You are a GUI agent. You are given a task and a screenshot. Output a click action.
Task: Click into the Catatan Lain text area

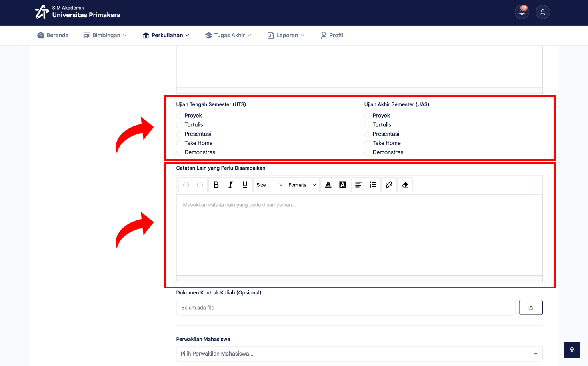click(359, 235)
